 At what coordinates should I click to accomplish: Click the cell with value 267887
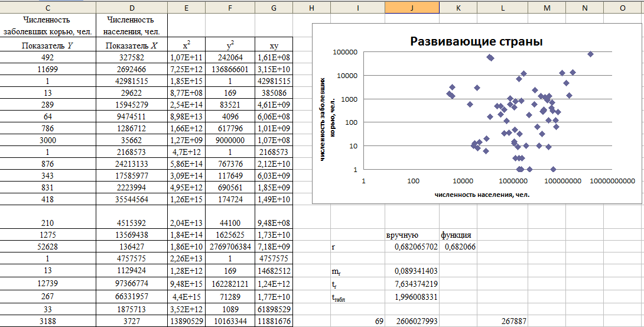[x=502, y=320]
